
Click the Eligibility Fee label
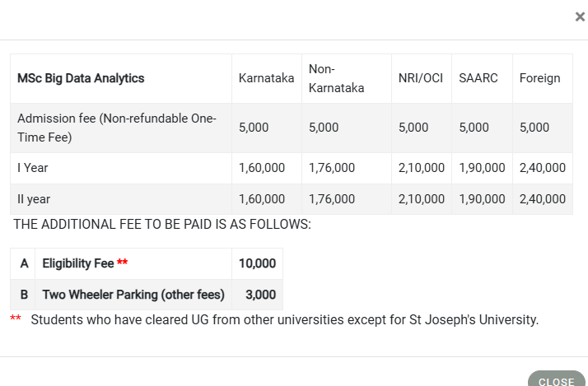78,263
